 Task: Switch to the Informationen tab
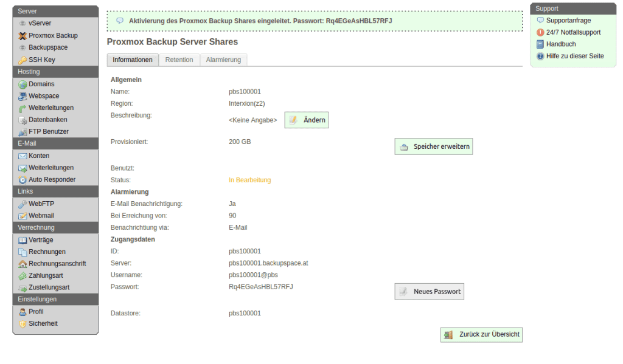click(132, 60)
